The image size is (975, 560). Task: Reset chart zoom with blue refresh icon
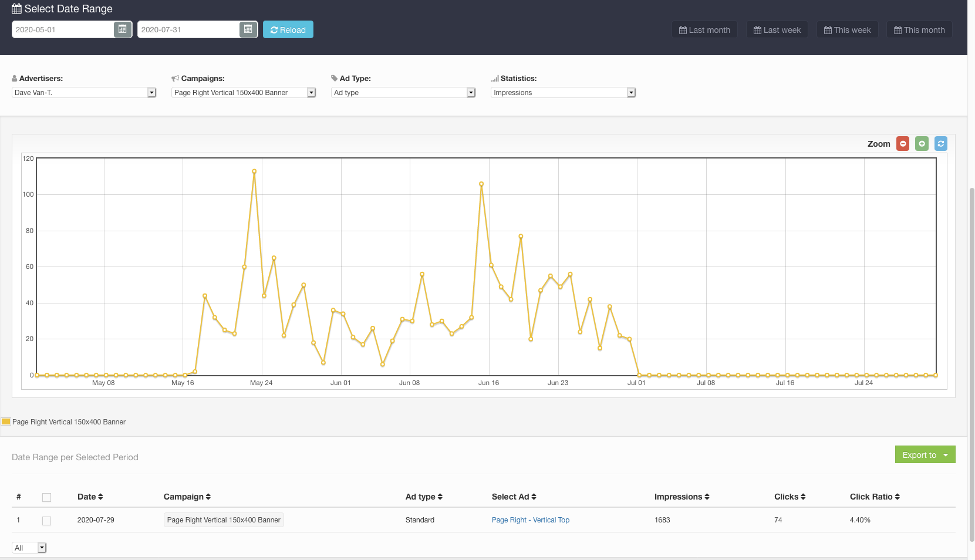coord(940,144)
